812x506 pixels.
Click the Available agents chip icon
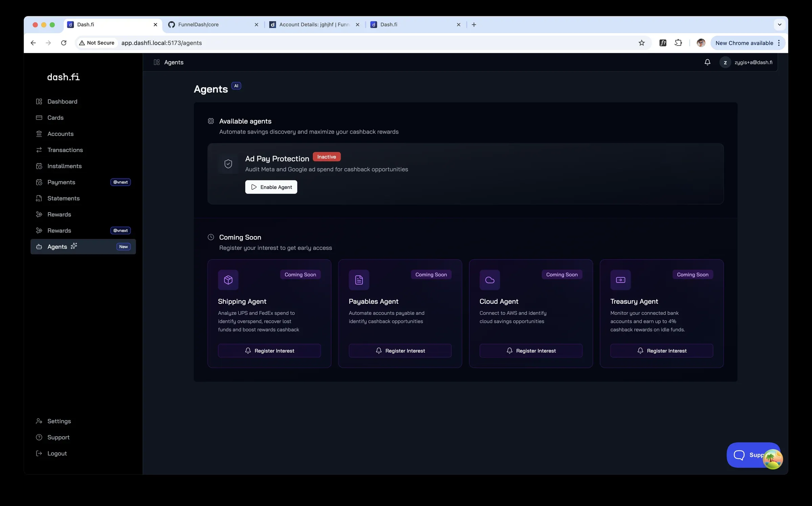(211, 121)
